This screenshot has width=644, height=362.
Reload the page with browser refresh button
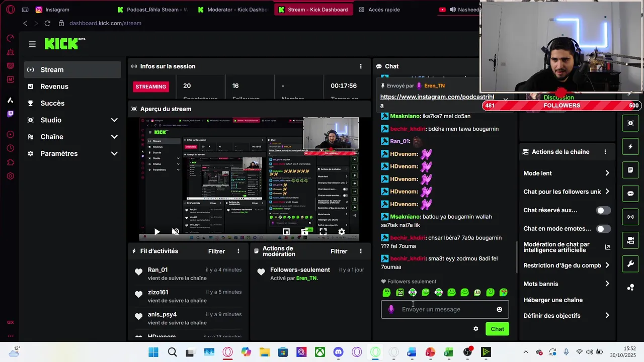[x=47, y=23]
